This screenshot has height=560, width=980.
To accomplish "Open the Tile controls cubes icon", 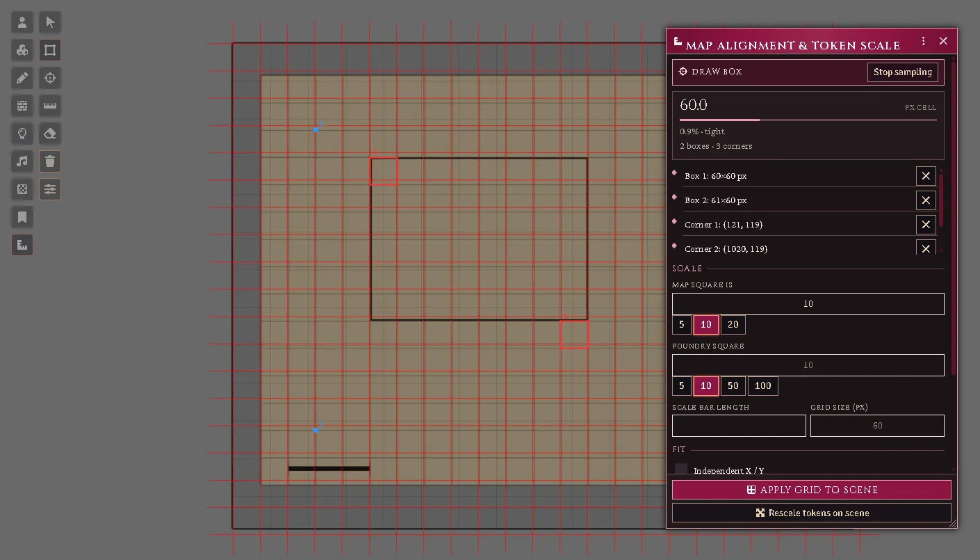I will 22,50.
